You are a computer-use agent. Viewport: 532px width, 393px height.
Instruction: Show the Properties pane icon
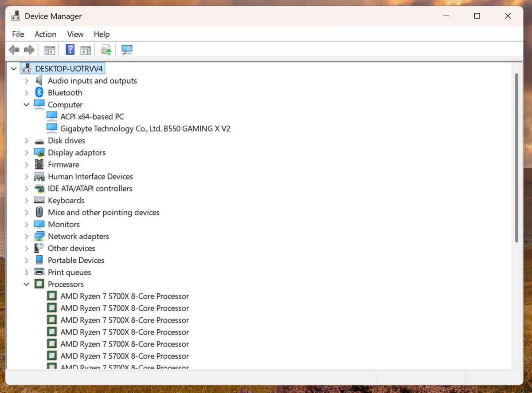click(x=86, y=50)
